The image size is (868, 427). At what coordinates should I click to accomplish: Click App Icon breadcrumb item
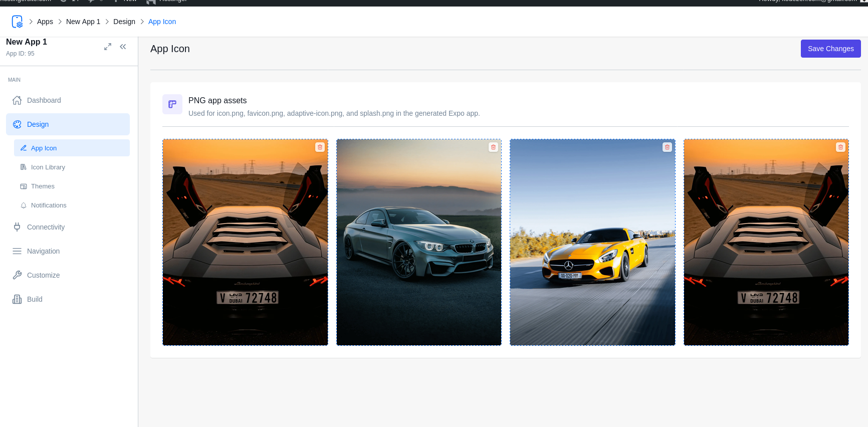[162, 22]
